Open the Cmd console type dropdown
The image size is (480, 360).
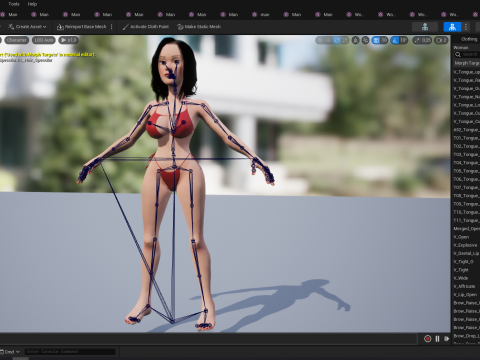coord(10,352)
